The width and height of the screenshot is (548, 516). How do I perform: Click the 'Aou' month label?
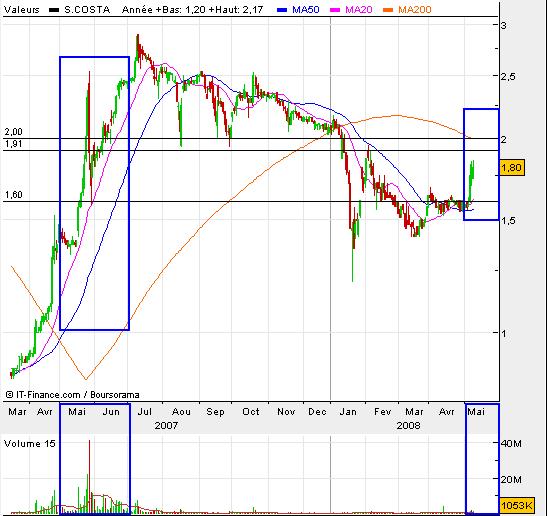[181, 412]
